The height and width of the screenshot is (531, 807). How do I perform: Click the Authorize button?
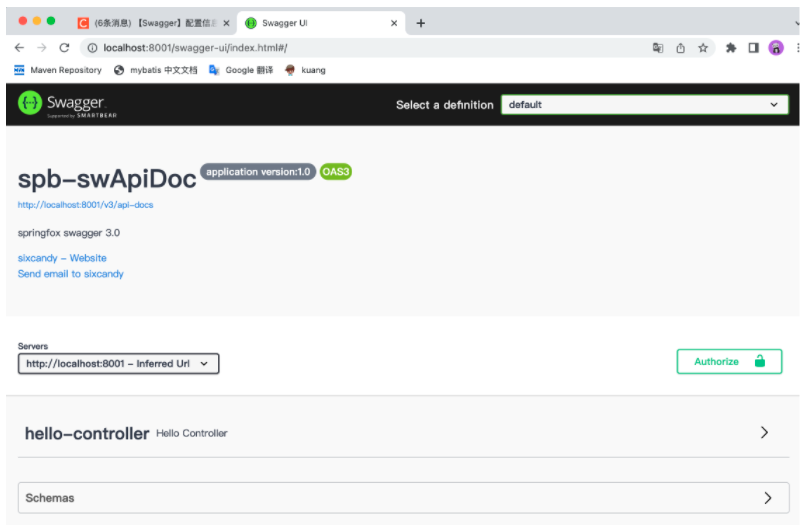pyautogui.click(x=729, y=362)
